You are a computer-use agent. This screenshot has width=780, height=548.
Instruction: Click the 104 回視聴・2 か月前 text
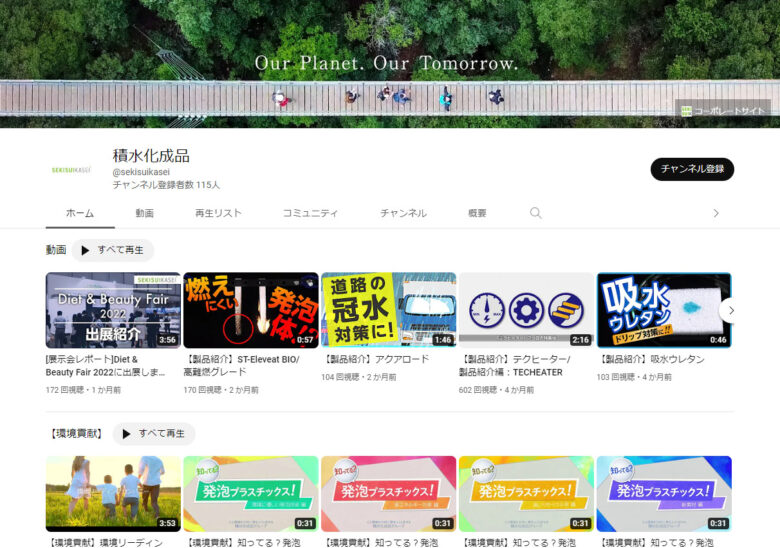point(359,377)
